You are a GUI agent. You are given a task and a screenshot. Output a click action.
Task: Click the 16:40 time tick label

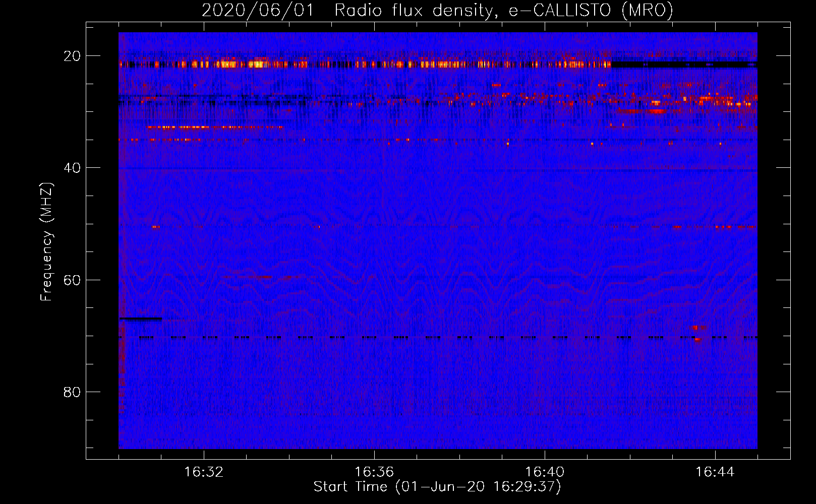545,472
